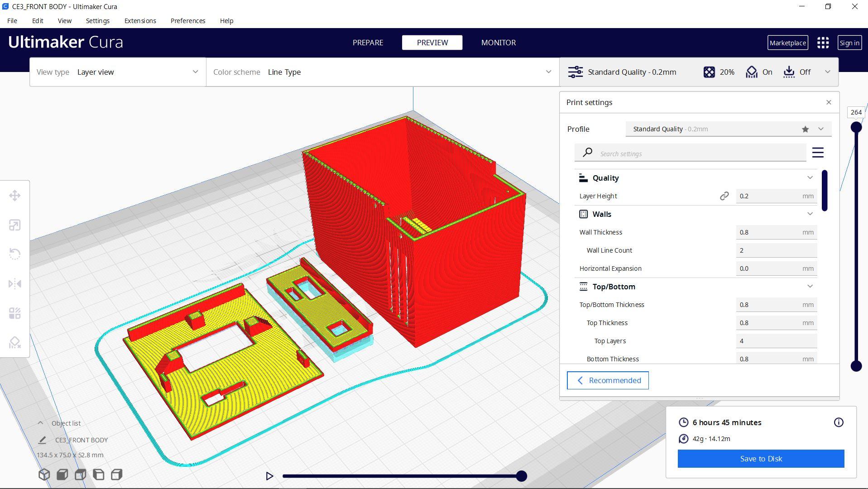Click the top handle of layer slider
This screenshot has width=868, height=489.
tap(856, 127)
